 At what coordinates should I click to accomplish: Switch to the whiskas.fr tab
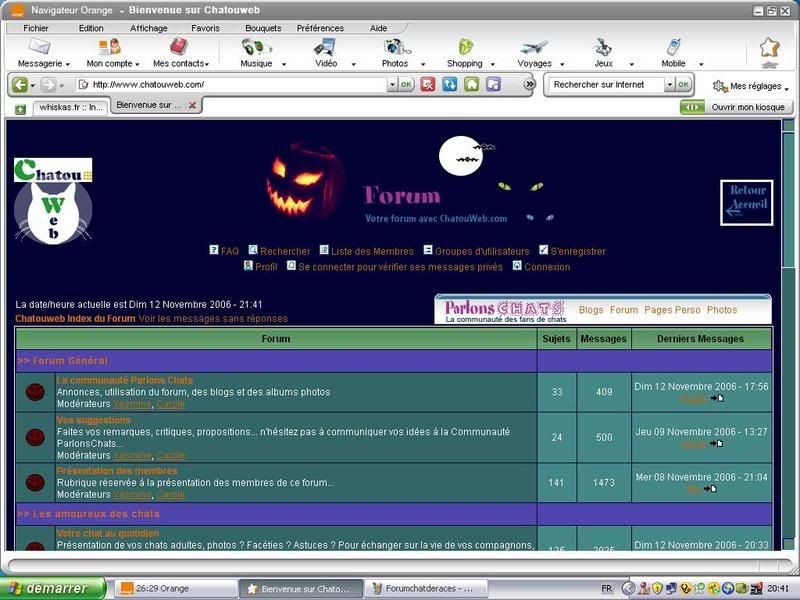click(71, 107)
